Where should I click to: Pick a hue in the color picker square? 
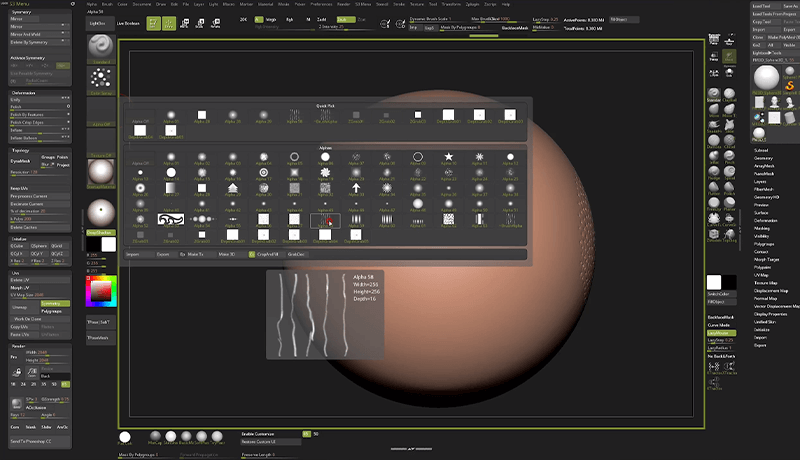tap(101, 291)
